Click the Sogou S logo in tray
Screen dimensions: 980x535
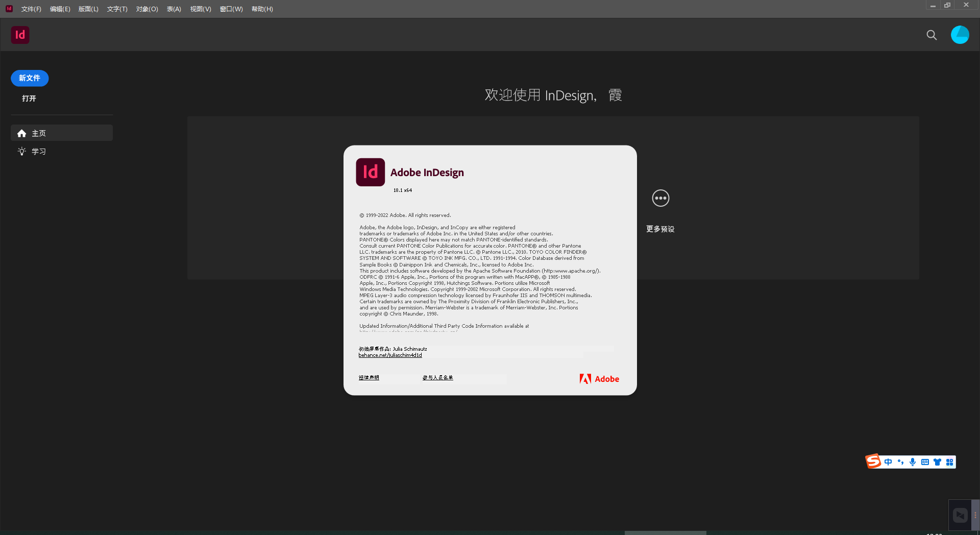[873, 461]
